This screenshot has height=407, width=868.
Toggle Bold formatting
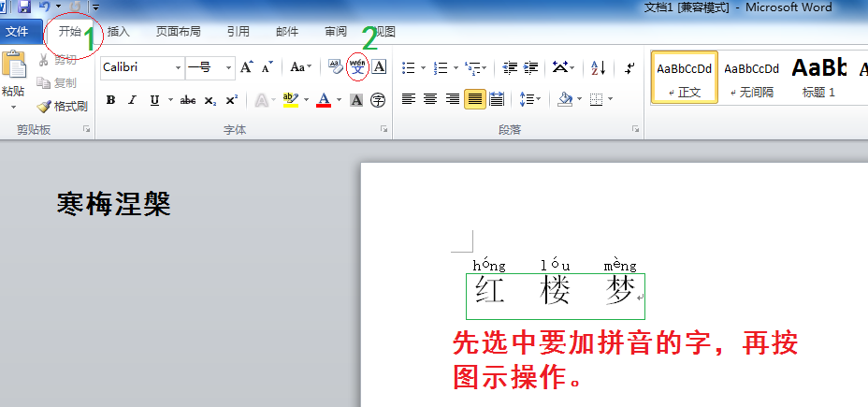point(110,100)
